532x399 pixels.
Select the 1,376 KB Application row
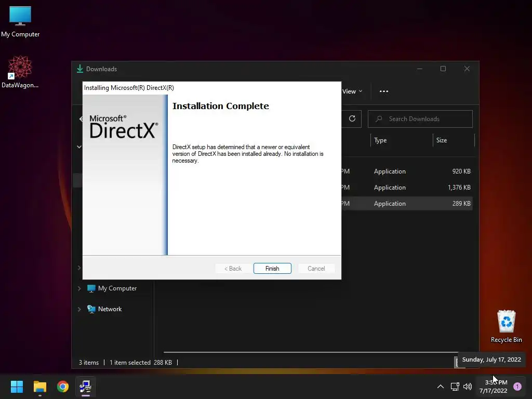pos(406,187)
